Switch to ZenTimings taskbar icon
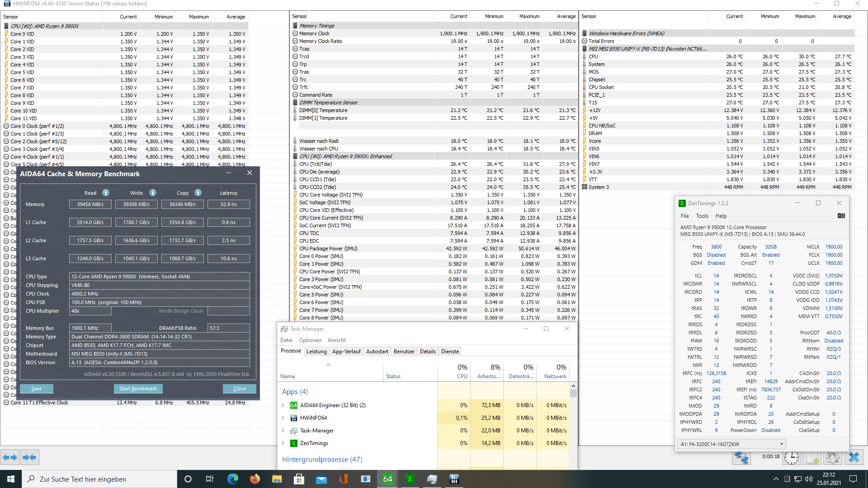 tap(410, 479)
